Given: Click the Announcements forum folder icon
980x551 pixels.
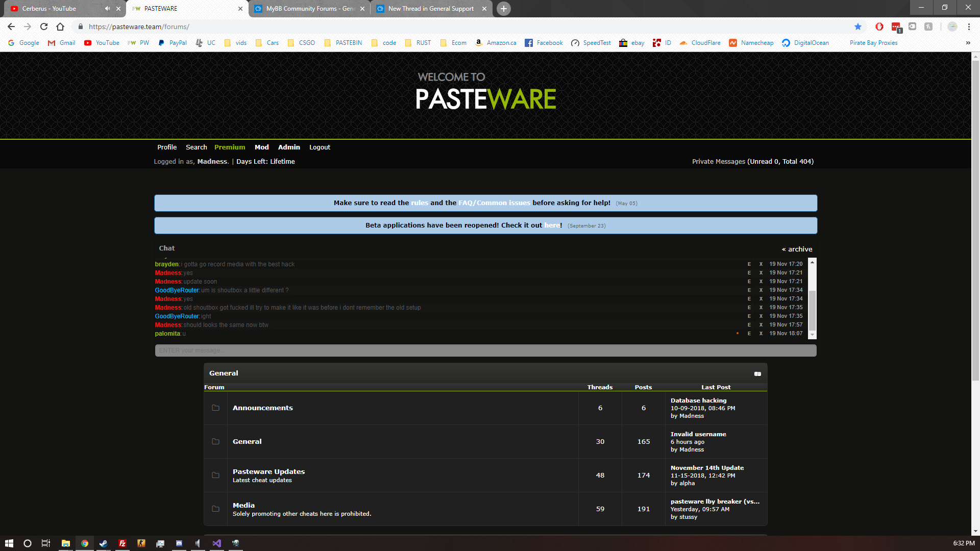Looking at the screenshot, I should [x=215, y=408].
